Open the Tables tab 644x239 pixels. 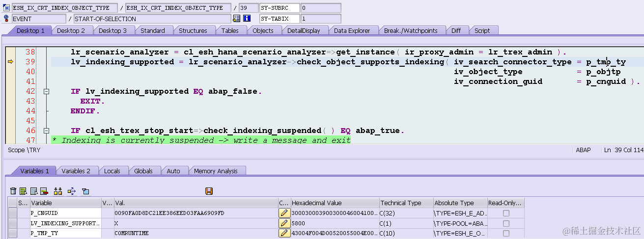point(230,30)
